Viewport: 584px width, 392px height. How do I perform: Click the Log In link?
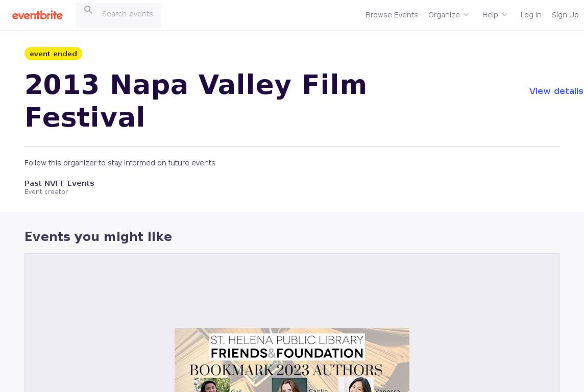(x=530, y=15)
